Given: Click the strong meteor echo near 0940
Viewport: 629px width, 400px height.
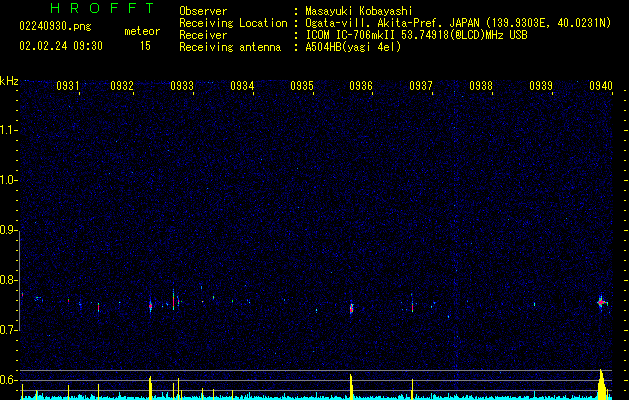Looking at the screenshot, I should [601, 303].
